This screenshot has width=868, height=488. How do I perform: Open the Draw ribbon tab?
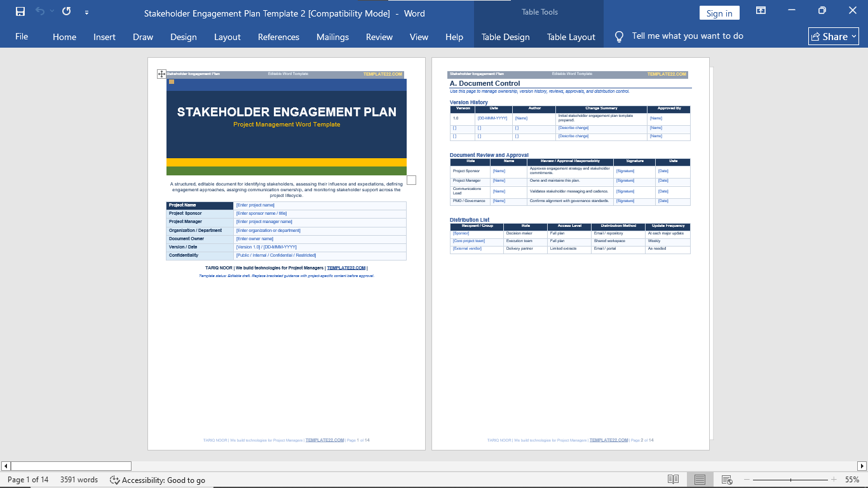click(x=143, y=37)
